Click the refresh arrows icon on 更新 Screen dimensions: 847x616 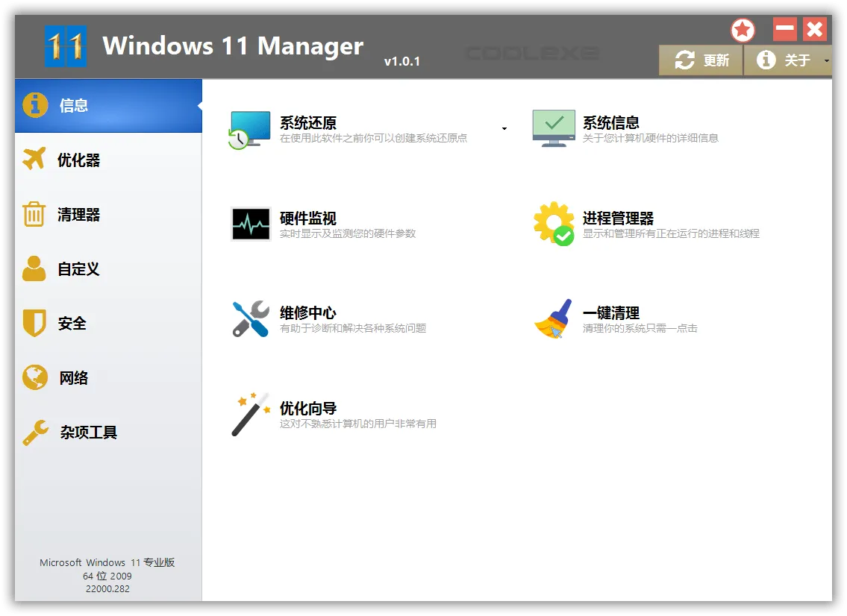(685, 60)
